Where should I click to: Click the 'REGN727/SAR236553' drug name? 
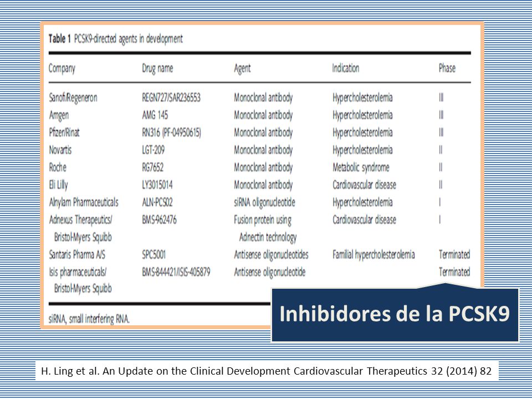pyautogui.click(x=171, y=98)
